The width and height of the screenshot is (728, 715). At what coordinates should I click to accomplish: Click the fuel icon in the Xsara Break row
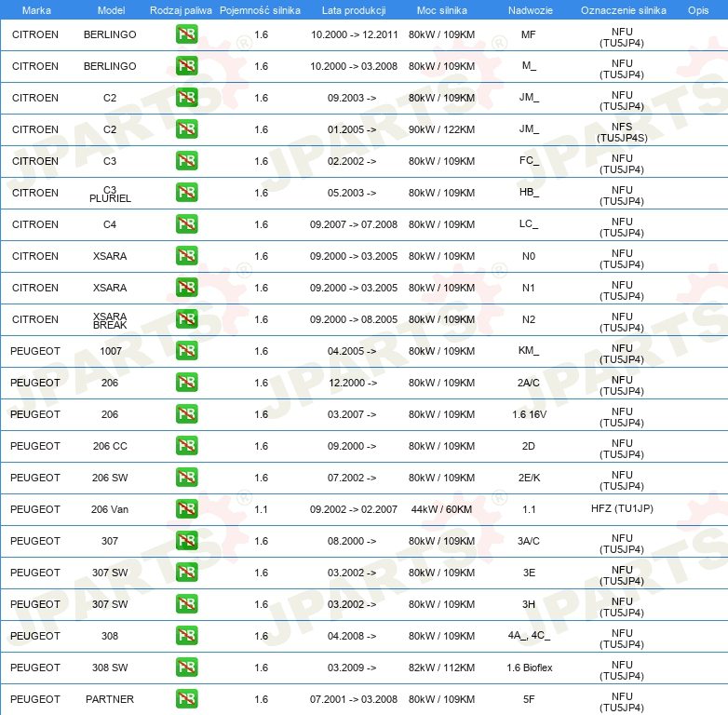(186, 319)
